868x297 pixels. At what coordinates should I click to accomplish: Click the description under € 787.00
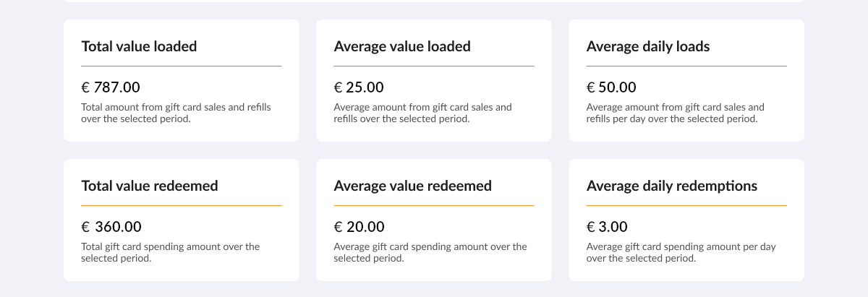(176, 113)
